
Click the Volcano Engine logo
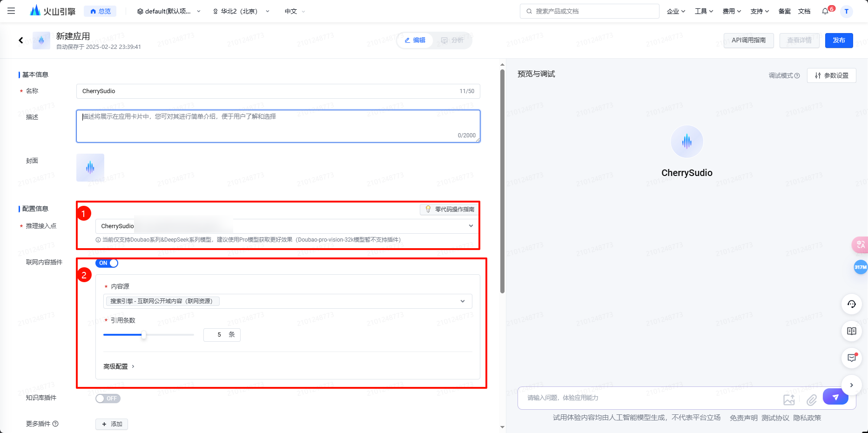pos(52,11)
